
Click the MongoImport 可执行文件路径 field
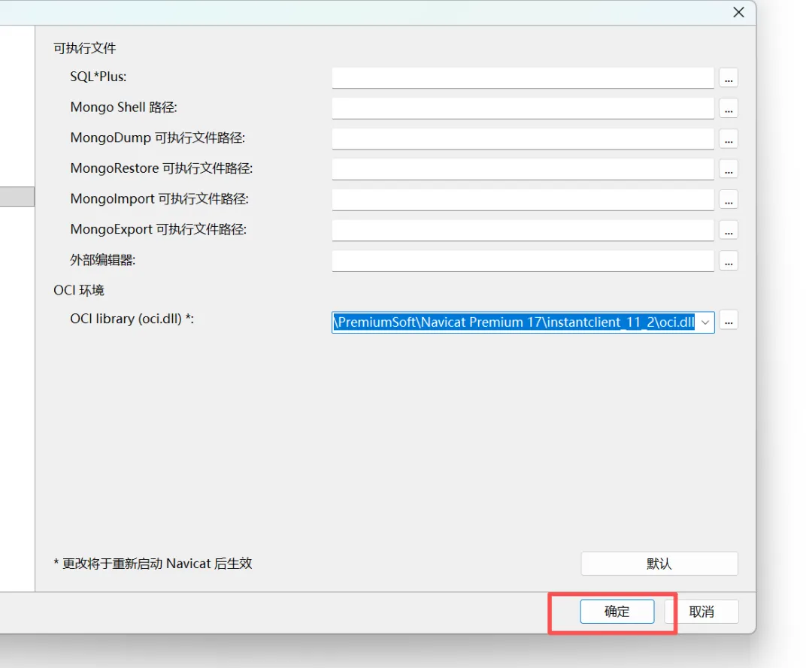click(x=523, y=200)
